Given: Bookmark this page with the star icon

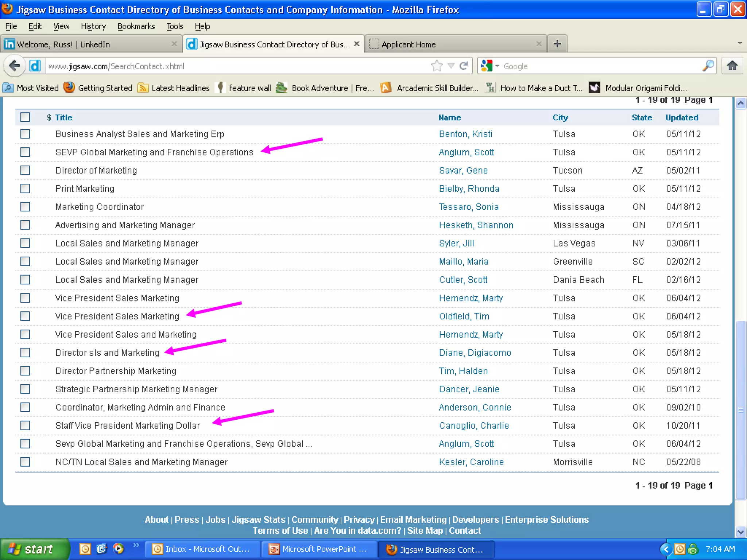Looking at the screenshot, I should click(437, 66).
